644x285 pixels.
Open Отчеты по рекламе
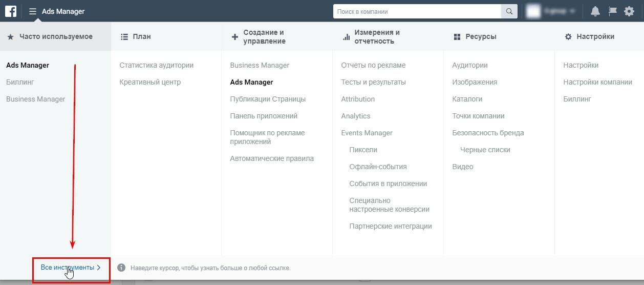373,65
